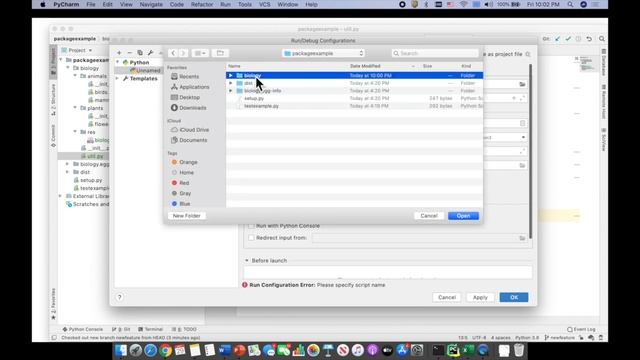Viewport: 640px width, 360px height.
Task: Open the Navigate menu
Action: pos(151,4)
